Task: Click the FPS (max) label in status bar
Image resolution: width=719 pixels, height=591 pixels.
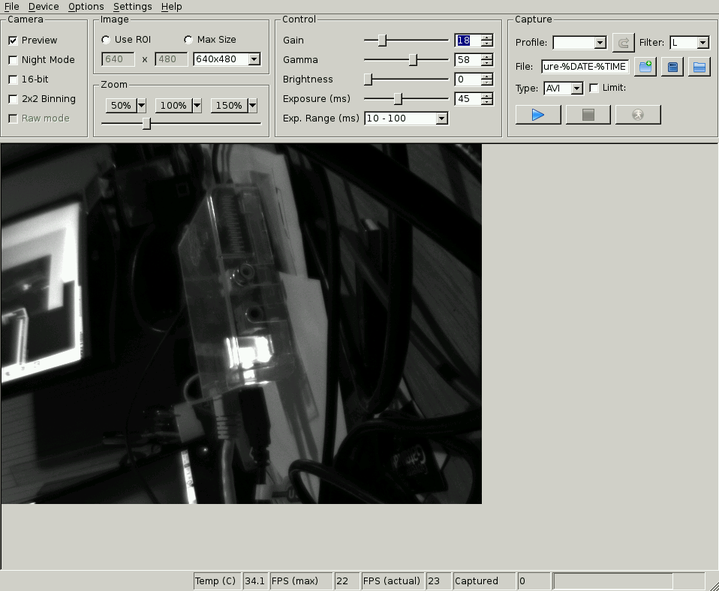Action: 301,581
